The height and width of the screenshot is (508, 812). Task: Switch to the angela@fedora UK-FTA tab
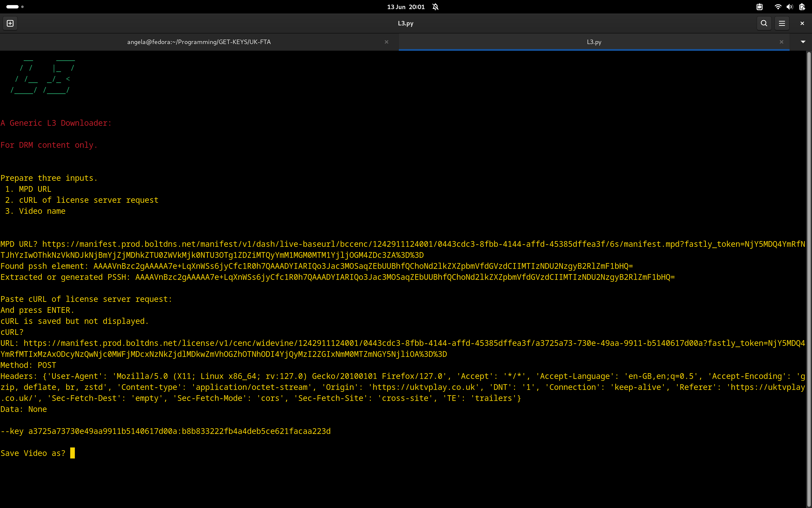click(199, 42)
